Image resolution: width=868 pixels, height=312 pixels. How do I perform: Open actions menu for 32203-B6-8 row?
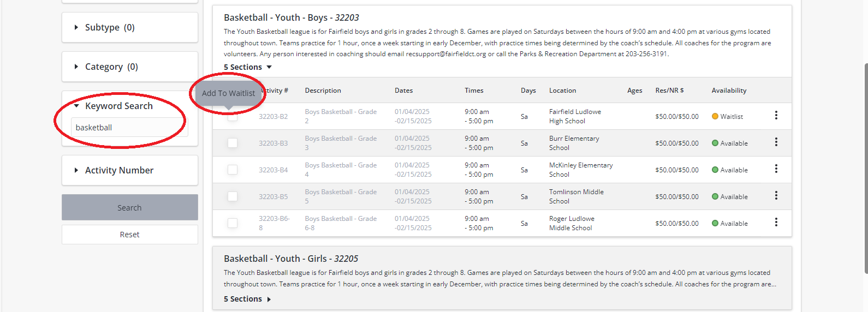[776, 223]
